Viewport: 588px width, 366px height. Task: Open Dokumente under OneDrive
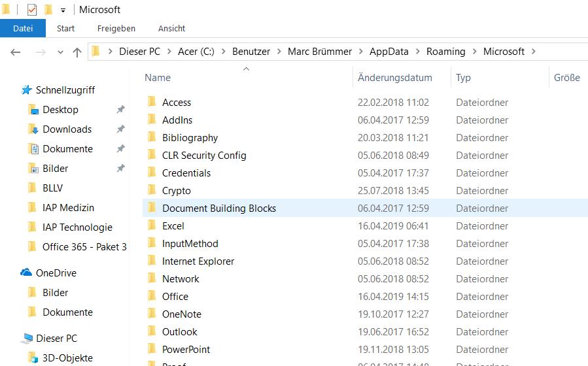coord(67,312)
